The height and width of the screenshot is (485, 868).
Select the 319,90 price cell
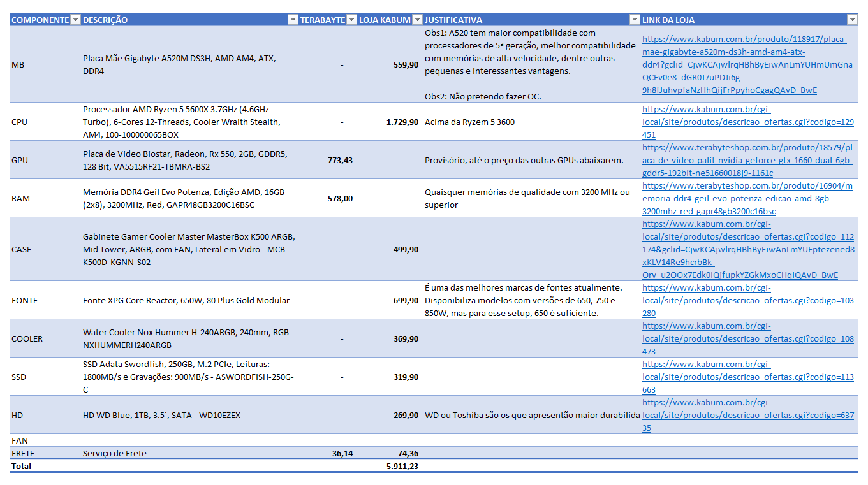pyautogui.click(x=390, y=377)
